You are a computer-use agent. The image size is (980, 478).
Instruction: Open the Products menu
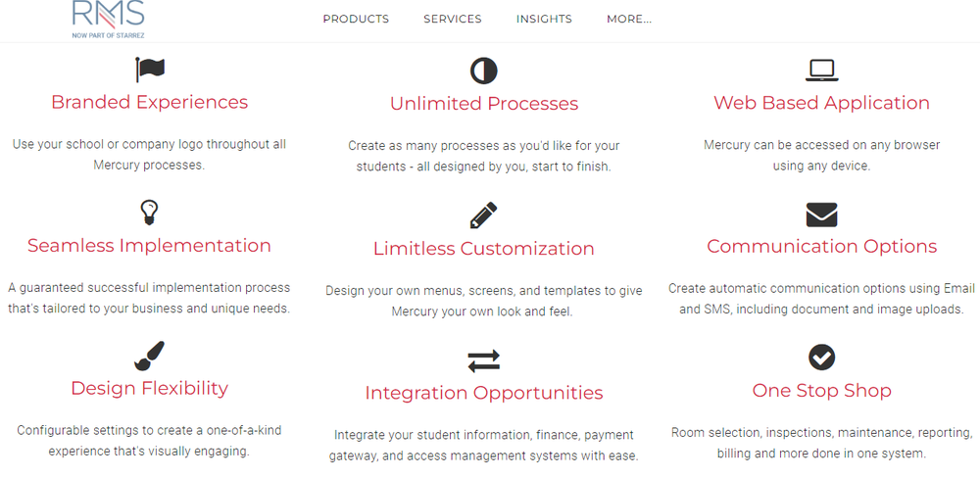point(356,19)
